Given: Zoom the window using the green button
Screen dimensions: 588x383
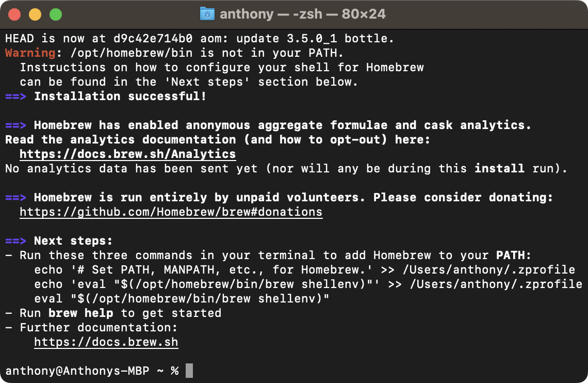Looking at the screenshot, I should click(x=56, y=14).
